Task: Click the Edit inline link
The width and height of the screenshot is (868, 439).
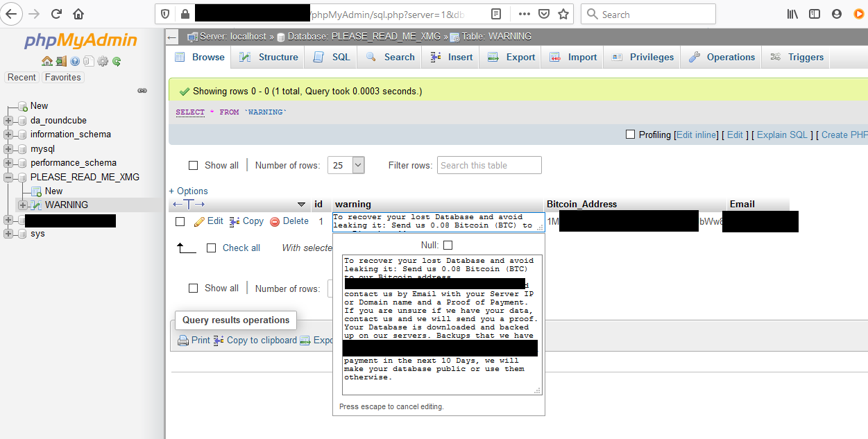Action: tap(697, 135)
